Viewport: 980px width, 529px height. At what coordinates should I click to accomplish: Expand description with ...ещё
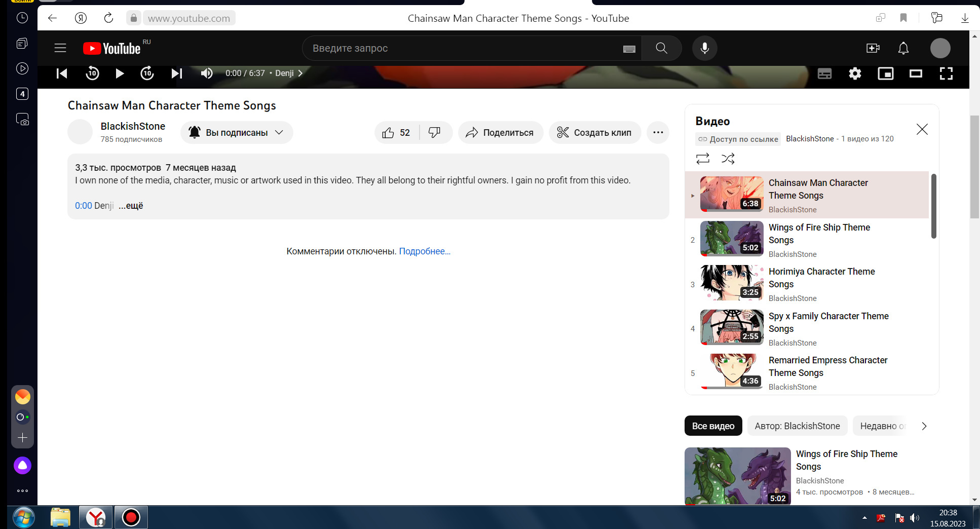tap(131, 206)
